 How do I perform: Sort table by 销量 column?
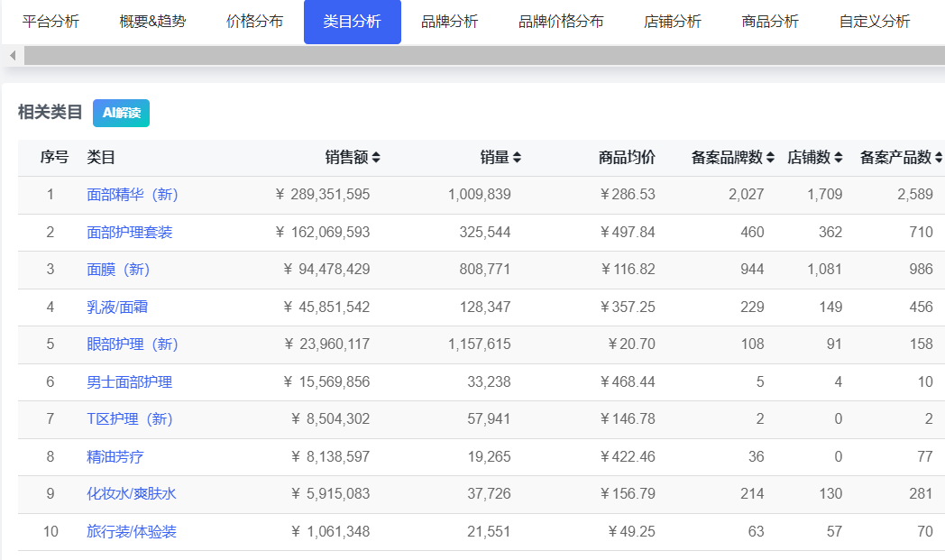click(x=500, y=157)
